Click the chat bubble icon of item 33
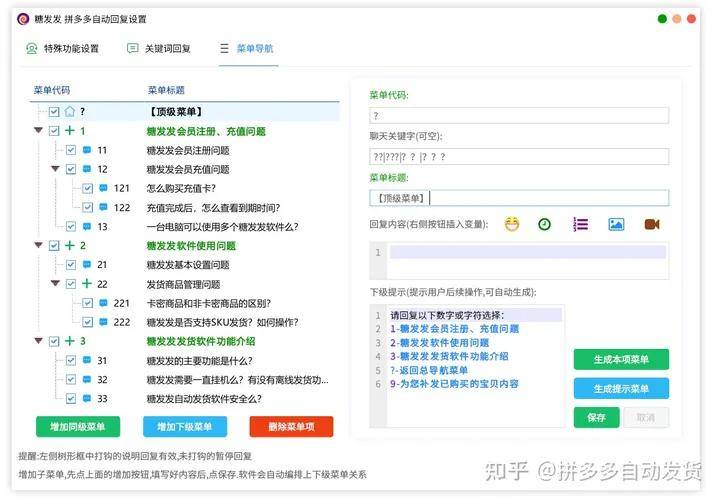Viewport: 720px width, 500px height. click(x=87, y=399)
